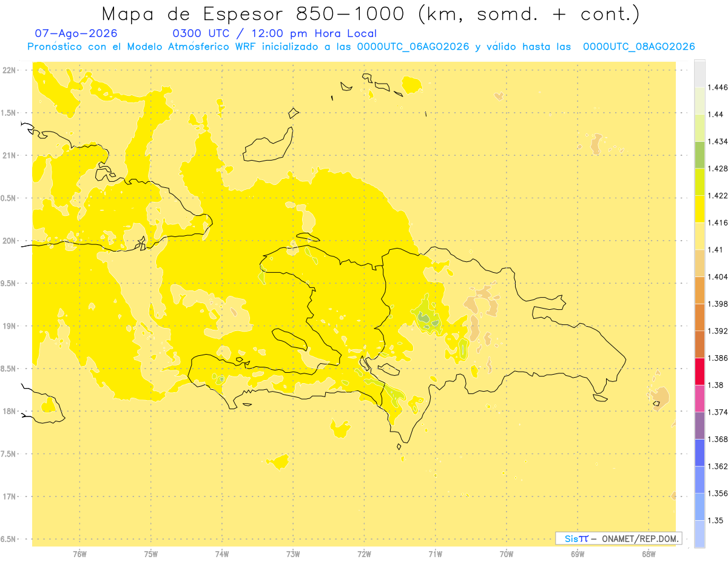Click the color bar value 1.356
The height and width of the screenshot is (562, 728).
(x=718, y=493)
